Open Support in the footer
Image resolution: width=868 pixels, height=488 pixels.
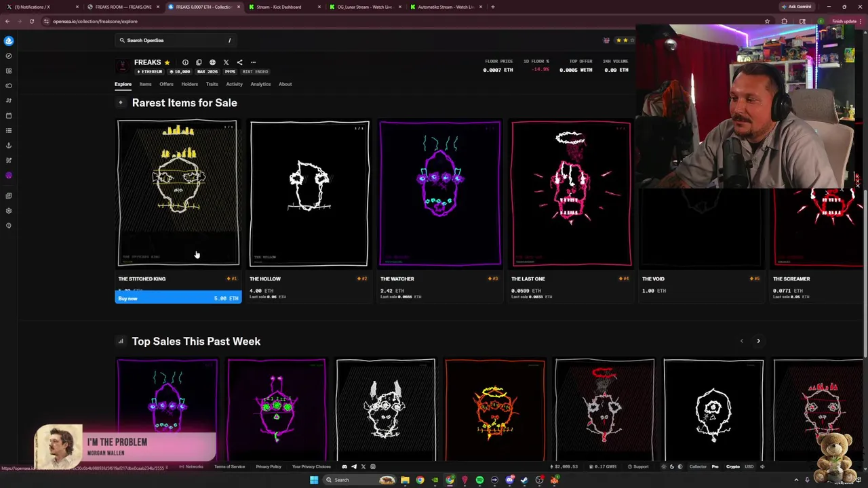[638, 466]
